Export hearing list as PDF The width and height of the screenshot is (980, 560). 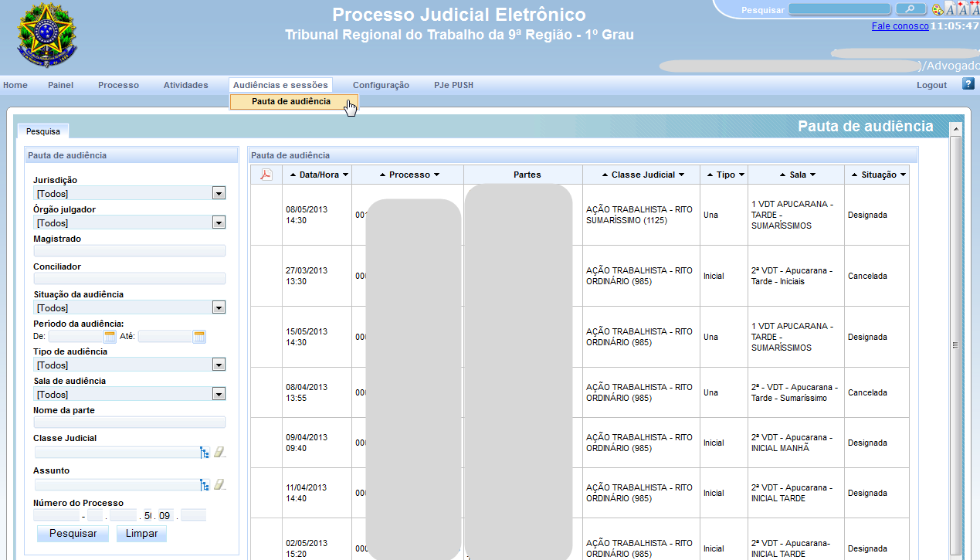pos(266,175)
